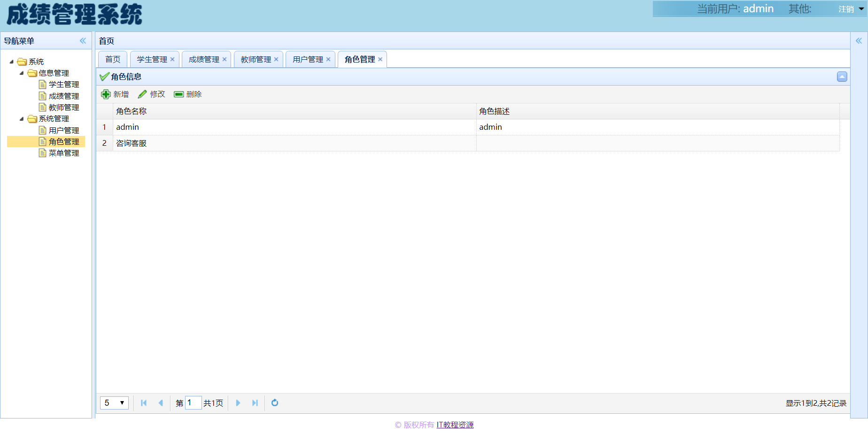
Task: Collapse the right side panel arrows
Action: pos(859,41)
